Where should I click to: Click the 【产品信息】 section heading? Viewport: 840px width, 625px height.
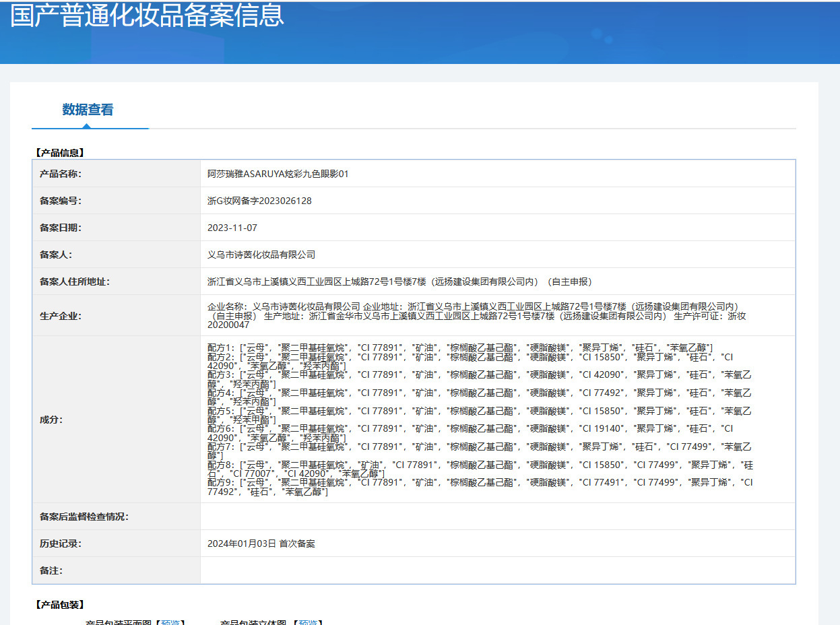[59, 153]
